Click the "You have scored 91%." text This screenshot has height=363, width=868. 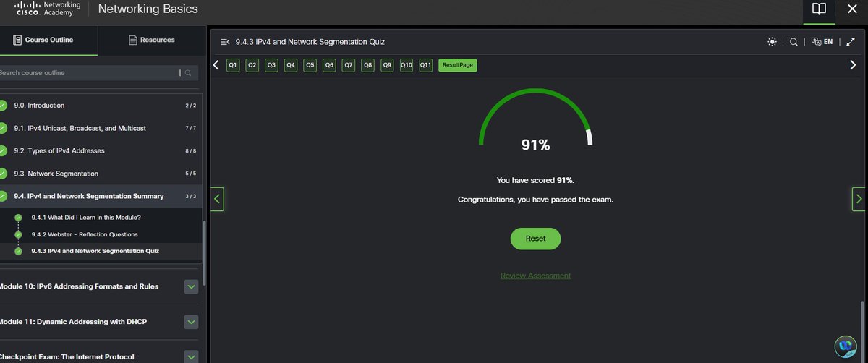(535, 180)
